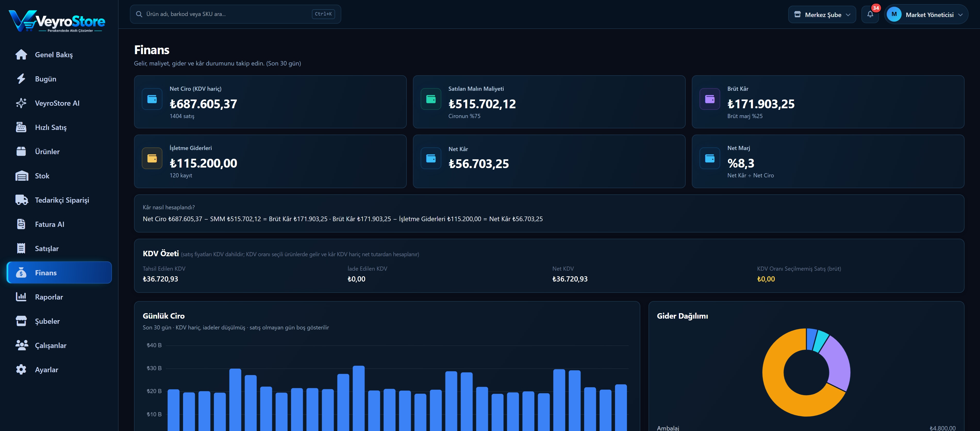Click the İşletme Giderleri yellow wallet icon

[x=152, y=158]
